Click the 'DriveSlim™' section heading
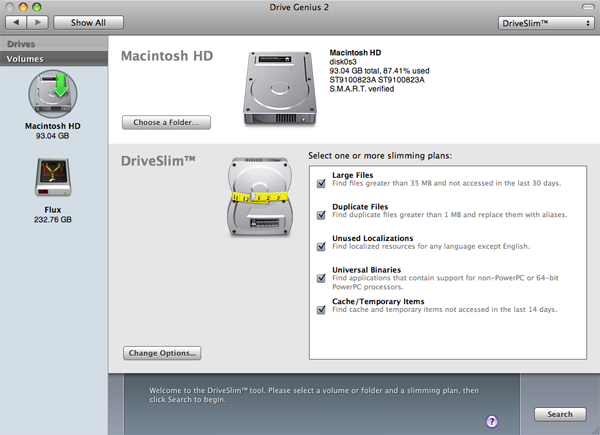 pos(158,161)
